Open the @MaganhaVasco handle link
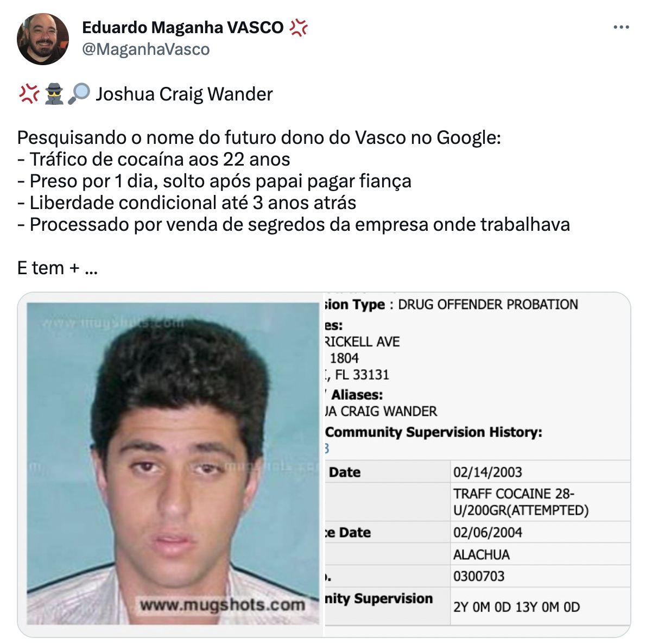The height and width of the screenshot is (644, 646). [x=146, y=49]
